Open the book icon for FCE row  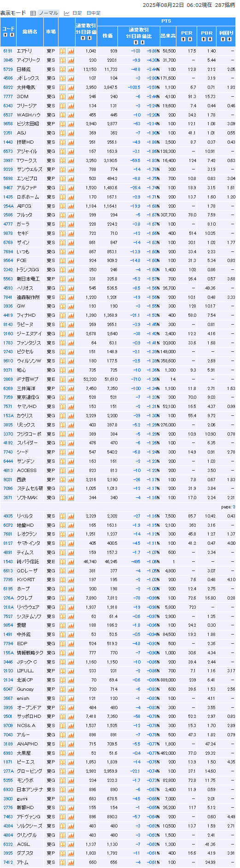pos(63,261)
